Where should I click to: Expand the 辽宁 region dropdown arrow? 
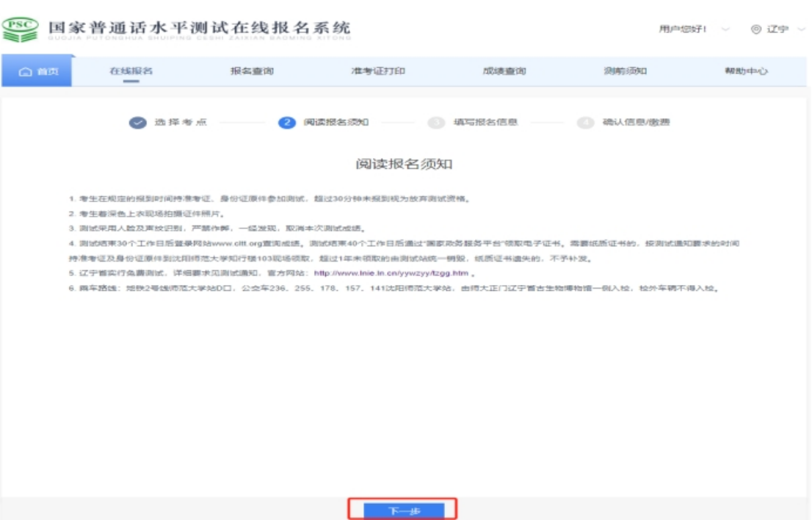801,29
